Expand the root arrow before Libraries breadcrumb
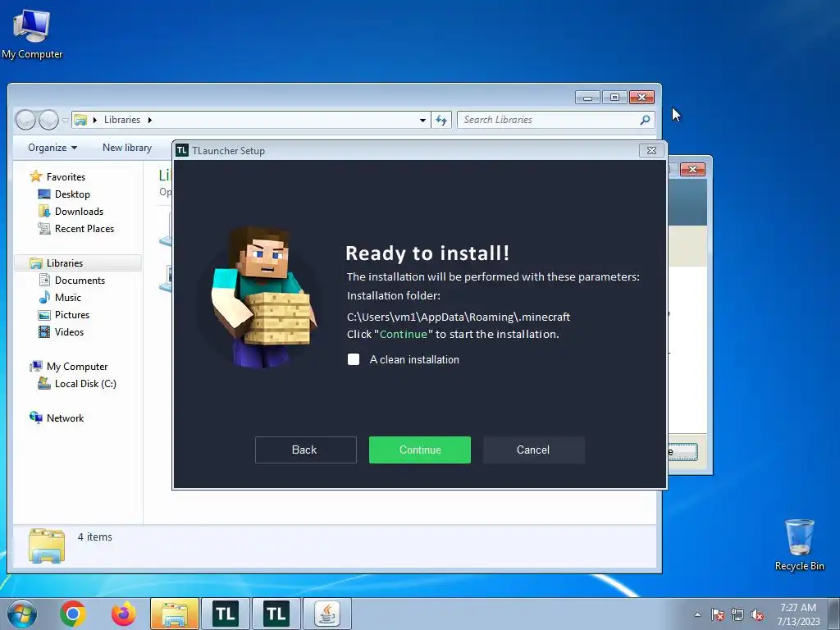 [x=95, y=120]
